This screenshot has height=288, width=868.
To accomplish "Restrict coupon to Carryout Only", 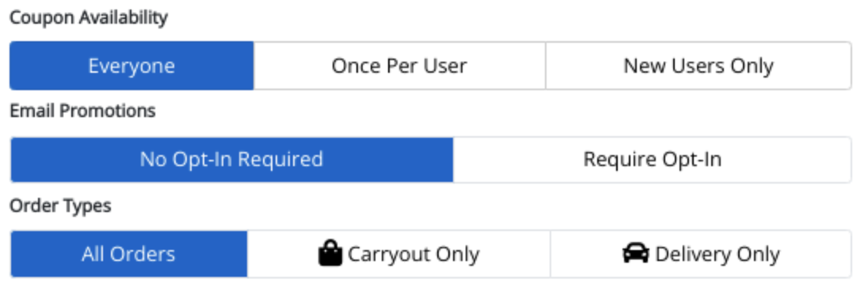I will (x=398, y=254).
